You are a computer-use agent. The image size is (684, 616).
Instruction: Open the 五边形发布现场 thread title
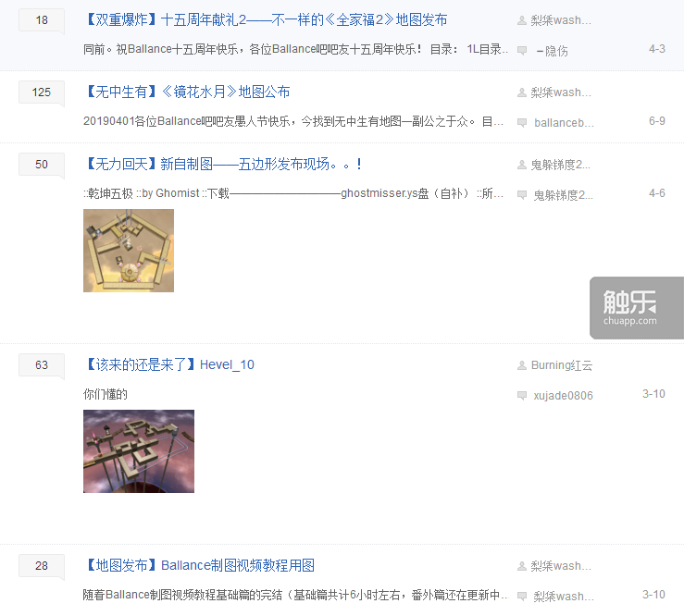pyautogui.click(x=222, y=165)
